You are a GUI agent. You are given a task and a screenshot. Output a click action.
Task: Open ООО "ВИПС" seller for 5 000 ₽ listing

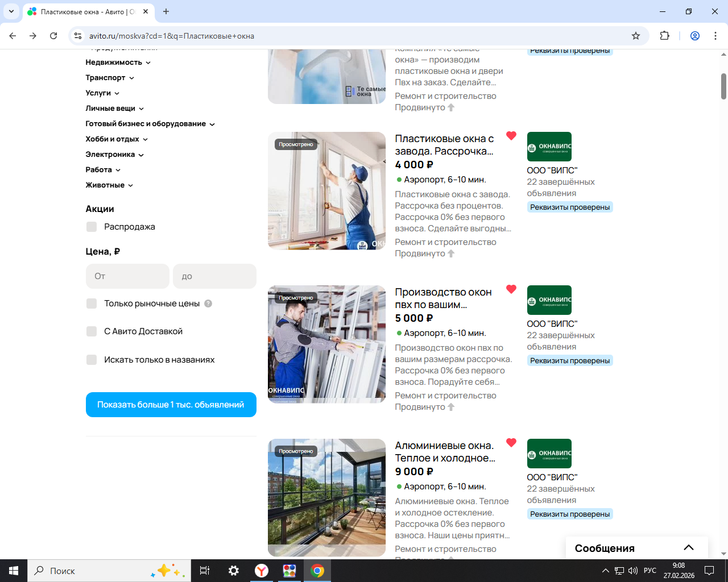(x=552, y=324)
